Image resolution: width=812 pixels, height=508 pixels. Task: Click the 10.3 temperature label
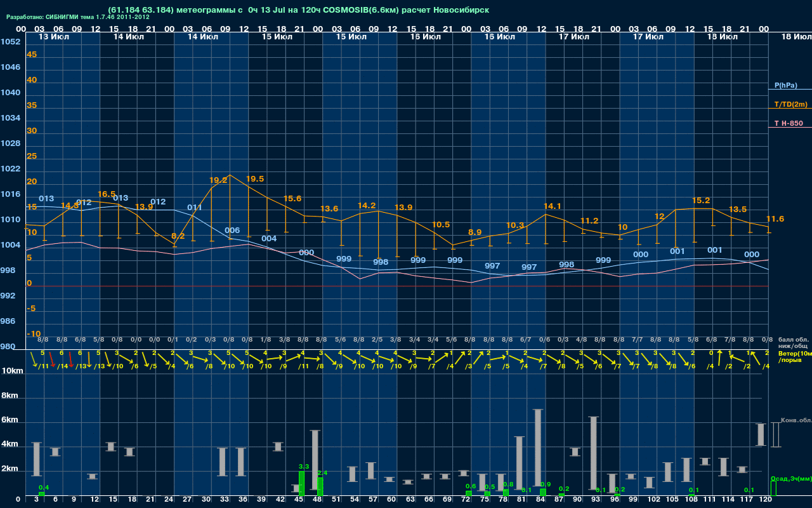tap(515, 225)
